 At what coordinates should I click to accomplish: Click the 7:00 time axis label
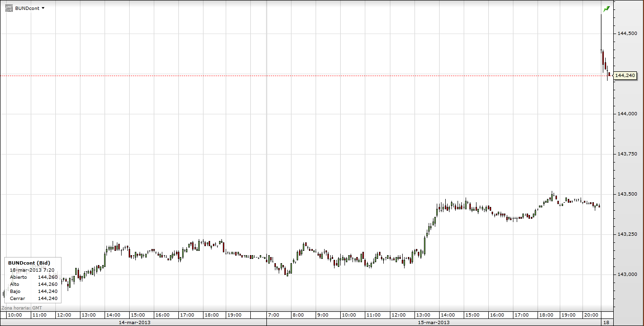click(x=273, y=315)
